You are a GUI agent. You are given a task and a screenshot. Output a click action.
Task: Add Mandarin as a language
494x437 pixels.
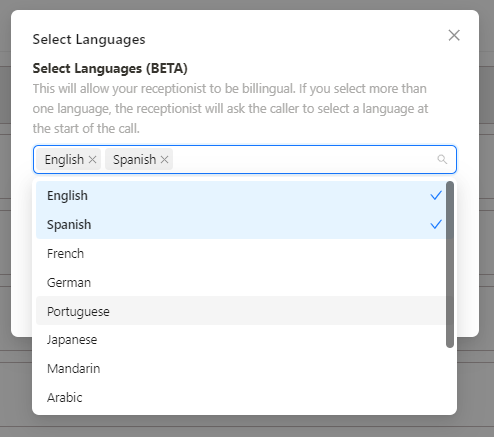pos(241,368)
